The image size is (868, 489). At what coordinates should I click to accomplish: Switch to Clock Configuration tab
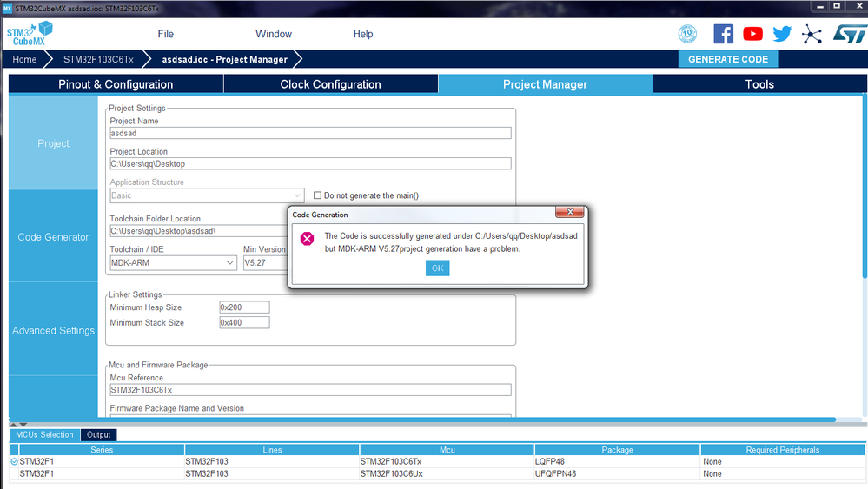click(x=330, y=84)
